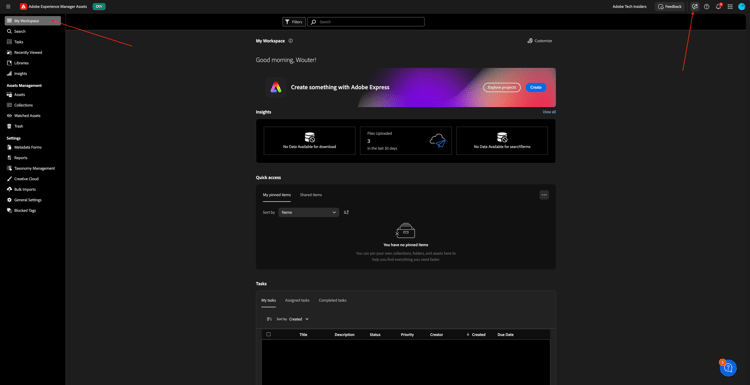
Task: Select Adobe Tech Insiders organization
Action: [x=629, y=7]
